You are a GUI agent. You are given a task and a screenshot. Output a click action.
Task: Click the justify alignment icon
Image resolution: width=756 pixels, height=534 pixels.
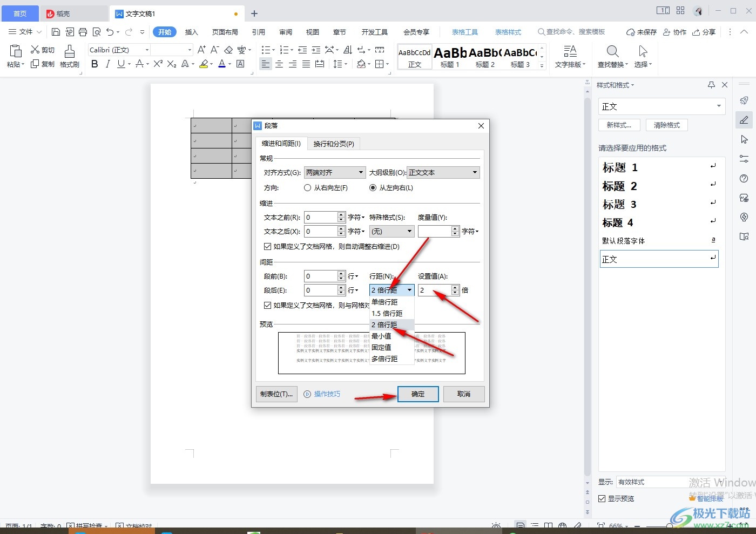(x=306, y=64)
